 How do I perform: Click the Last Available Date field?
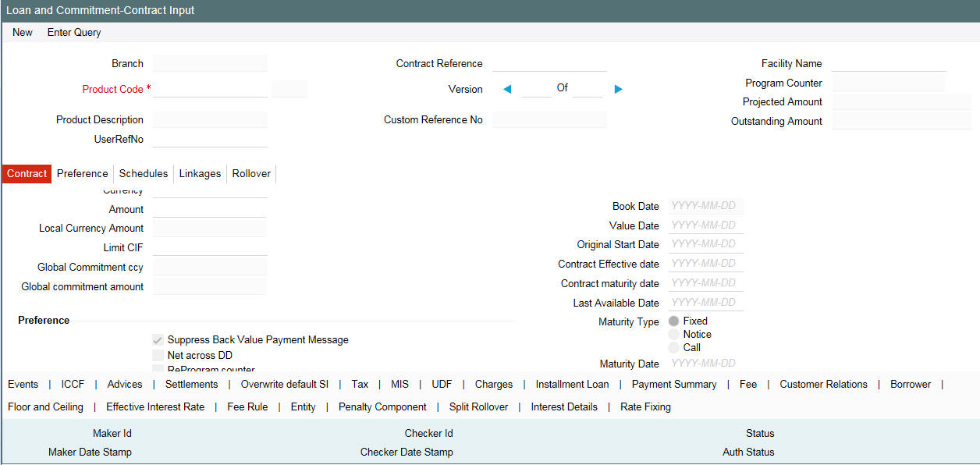[x=705, y=303]
